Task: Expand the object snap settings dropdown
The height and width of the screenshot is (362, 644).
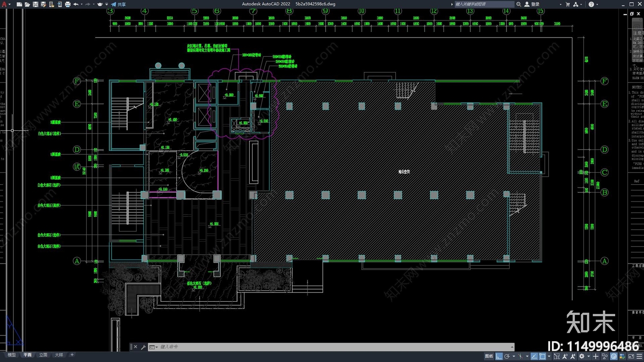Action: 549,356
